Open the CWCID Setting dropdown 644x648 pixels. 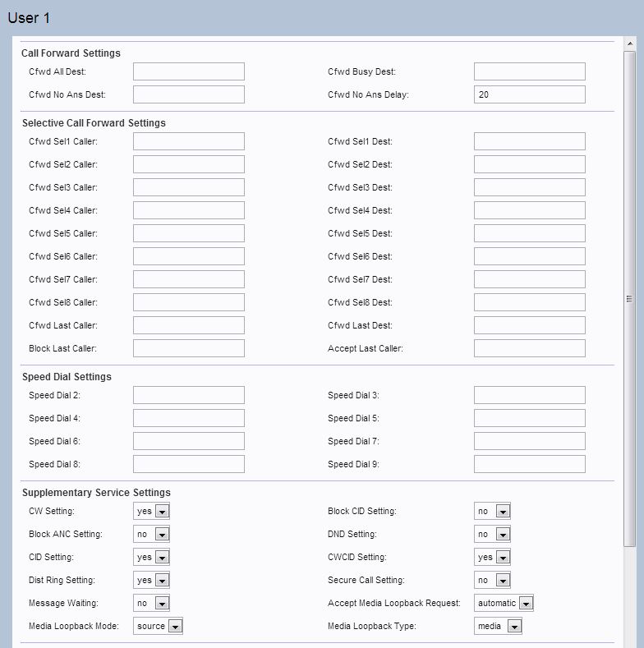[x=492, y=557]
